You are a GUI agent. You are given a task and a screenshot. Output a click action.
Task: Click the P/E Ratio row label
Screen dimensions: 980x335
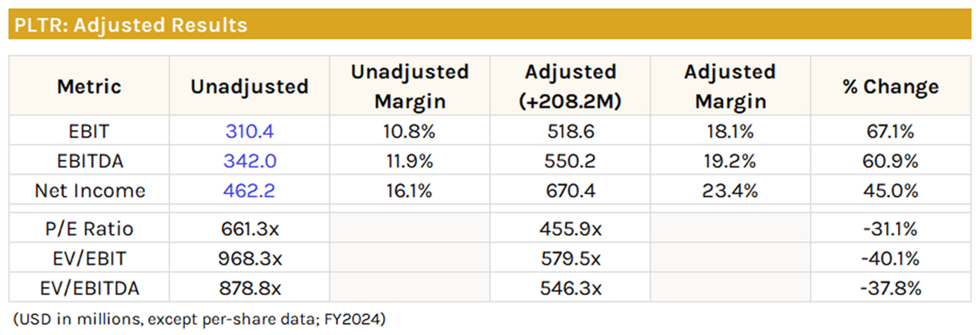(x=89, y=229)
